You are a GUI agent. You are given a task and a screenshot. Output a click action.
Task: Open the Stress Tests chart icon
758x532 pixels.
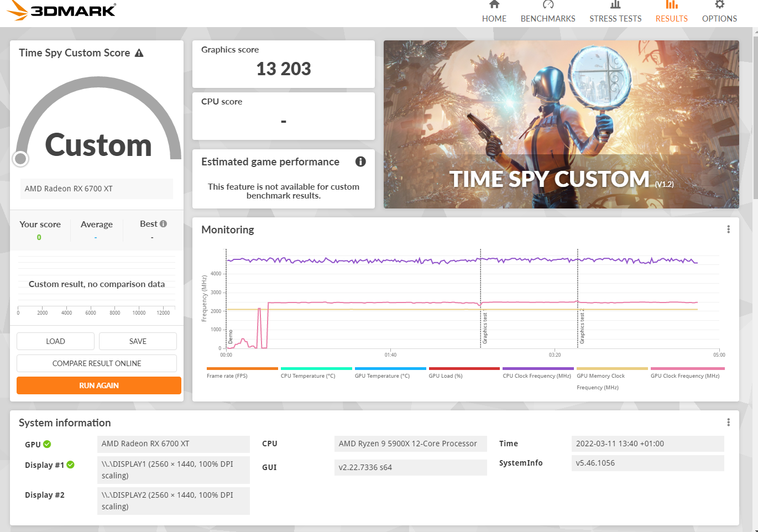pos(615,4)
